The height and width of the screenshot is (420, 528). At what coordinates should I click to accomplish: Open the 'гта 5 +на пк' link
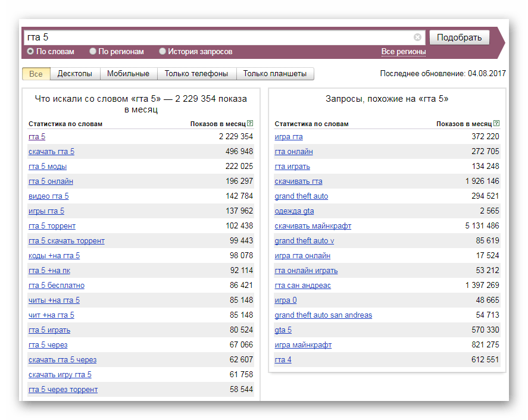[x=49, y=270]
